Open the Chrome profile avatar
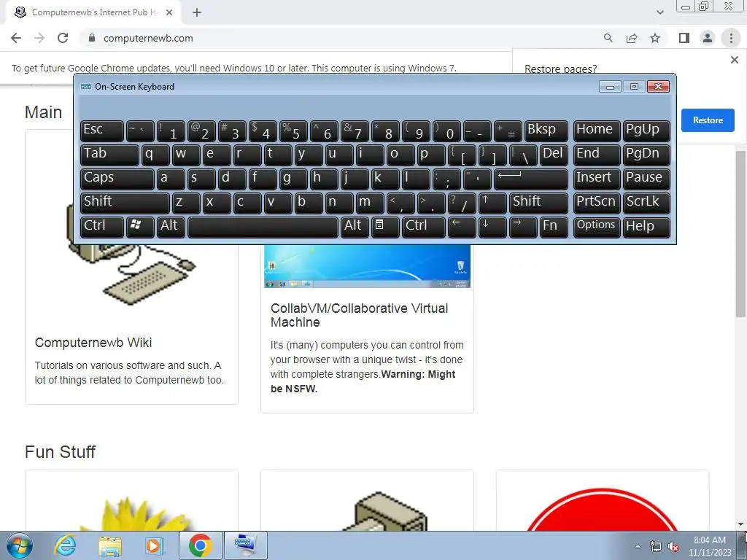 (x=708, y=38)
